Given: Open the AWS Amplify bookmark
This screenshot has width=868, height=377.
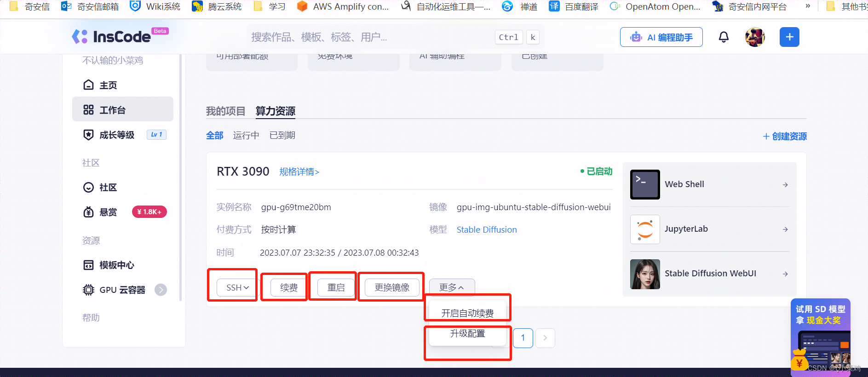Looking at the screenshot, I should (343, 6).
